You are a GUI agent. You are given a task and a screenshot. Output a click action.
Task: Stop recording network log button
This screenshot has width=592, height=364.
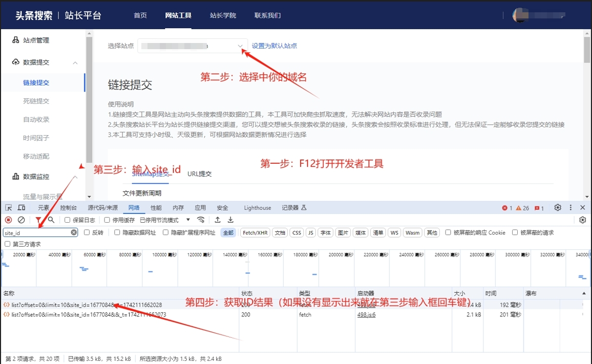(x=8, y=220)
